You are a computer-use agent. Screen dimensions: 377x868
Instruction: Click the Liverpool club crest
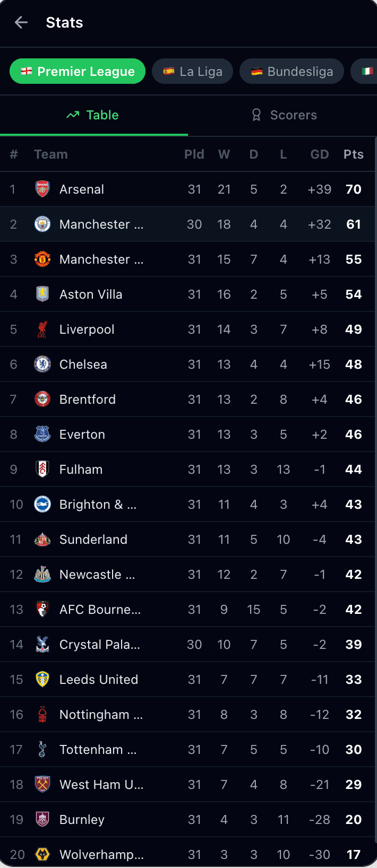click(42, 329)
